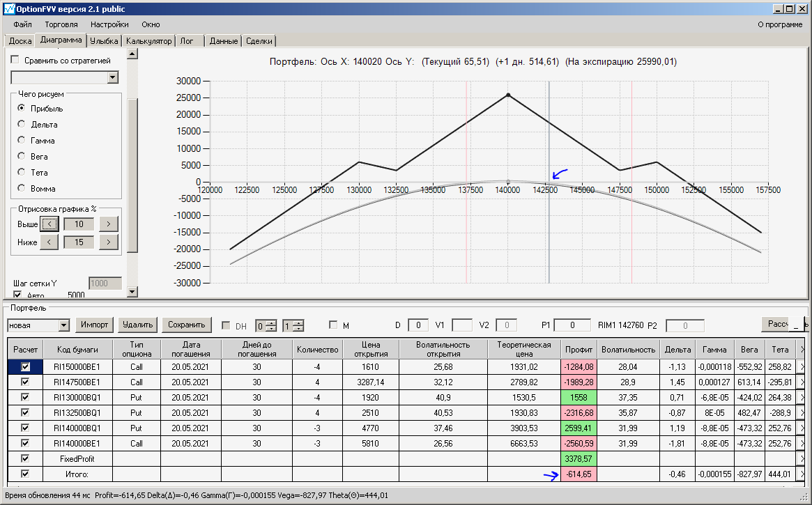This screenshot has height=505, width=812.
Task: Toggle the DH checkbox
Action: pos(226,325)
